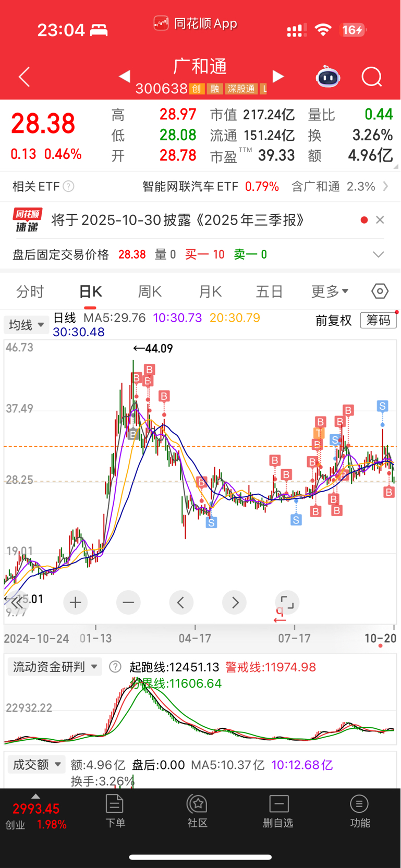This screenshot has width=401, height=868.
Task: Expand the 创业 index bar arrow
Action: (x=35, y=796)
